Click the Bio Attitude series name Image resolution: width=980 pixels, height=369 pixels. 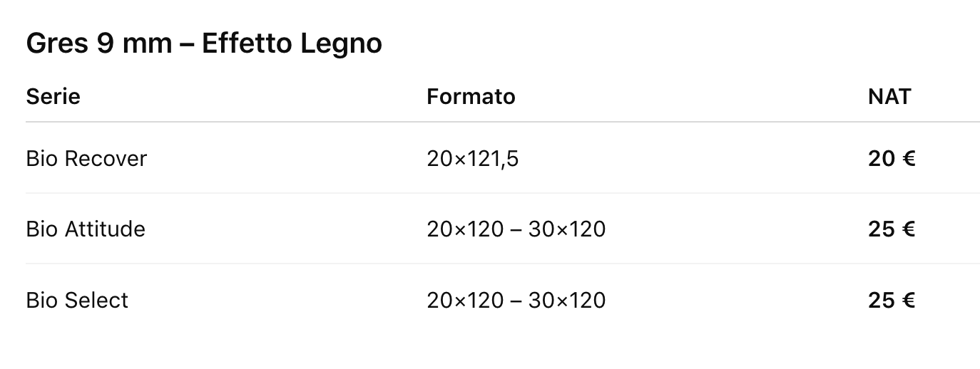tap(86, 229)
